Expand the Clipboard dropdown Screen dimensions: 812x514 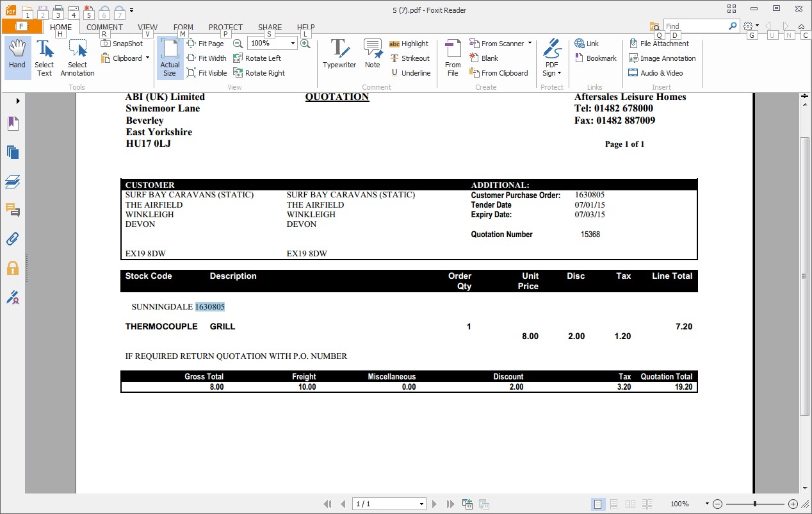click(147, 58)
